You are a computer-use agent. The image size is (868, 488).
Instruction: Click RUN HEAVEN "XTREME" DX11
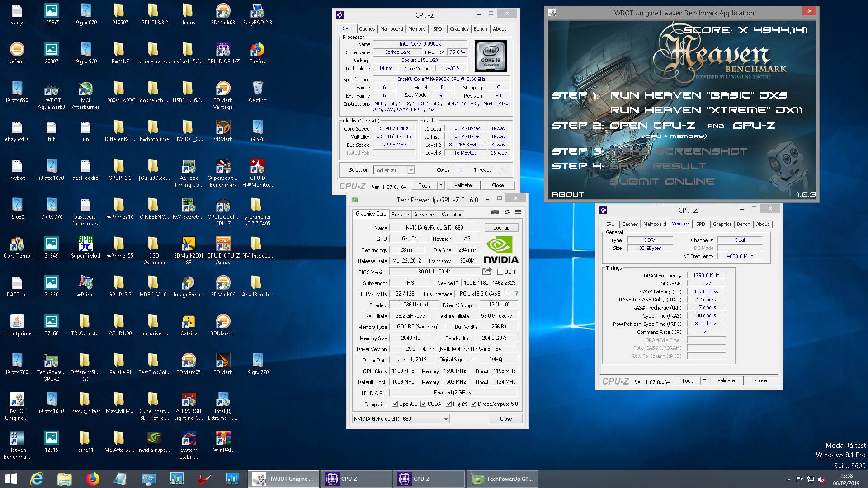(x=706, y=110)
